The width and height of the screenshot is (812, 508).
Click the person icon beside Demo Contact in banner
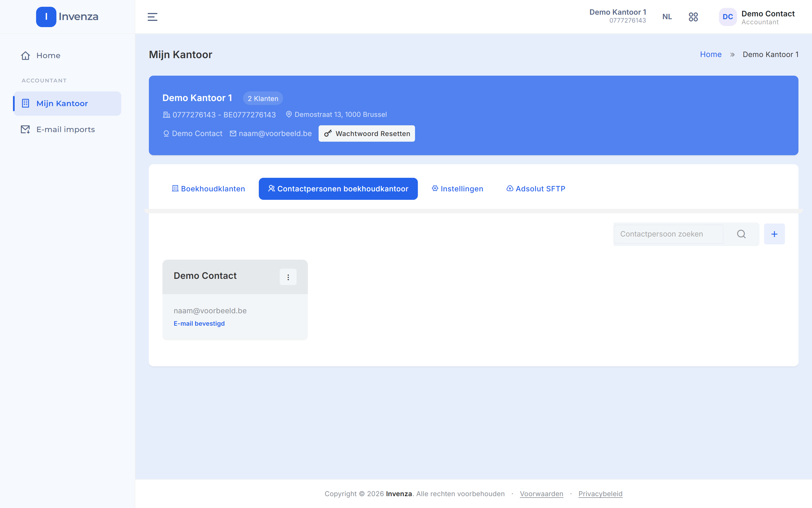click(x=166, y=133)
